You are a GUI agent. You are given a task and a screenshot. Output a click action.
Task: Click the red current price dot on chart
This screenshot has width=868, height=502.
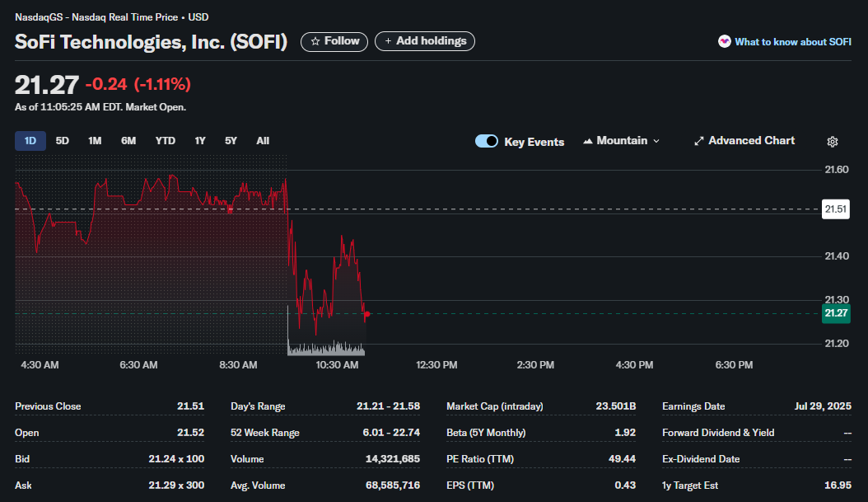pos(367,314)
